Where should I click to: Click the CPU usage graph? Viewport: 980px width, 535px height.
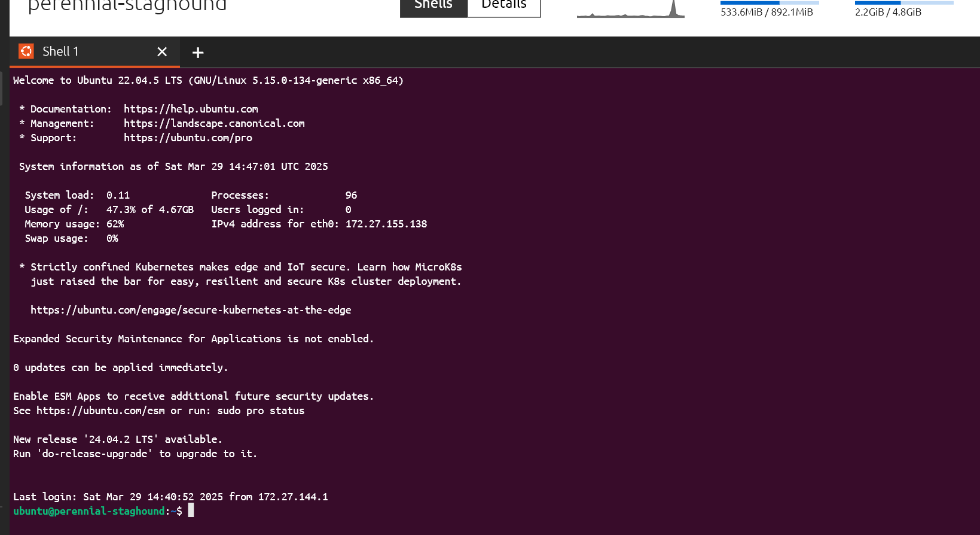point(631,9)
